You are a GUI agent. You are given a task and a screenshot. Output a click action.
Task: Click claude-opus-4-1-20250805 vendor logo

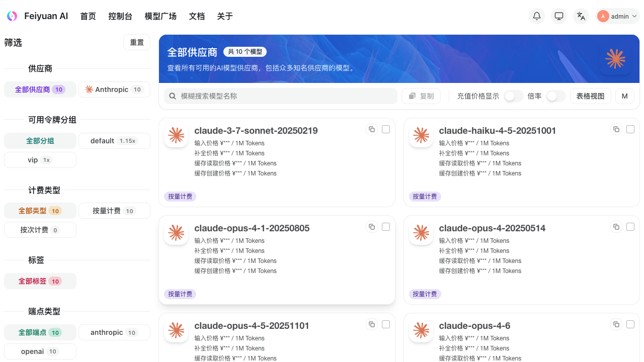click(x=176, y=233)
